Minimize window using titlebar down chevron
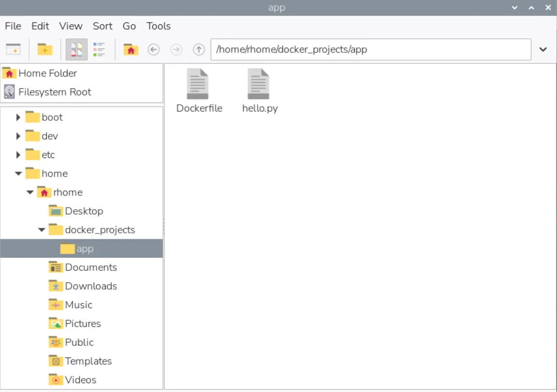 pos(514,8)
